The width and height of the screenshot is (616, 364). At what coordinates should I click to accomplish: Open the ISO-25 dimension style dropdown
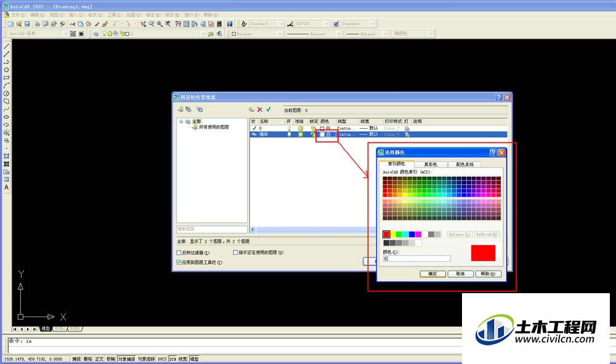pos(326,24)
